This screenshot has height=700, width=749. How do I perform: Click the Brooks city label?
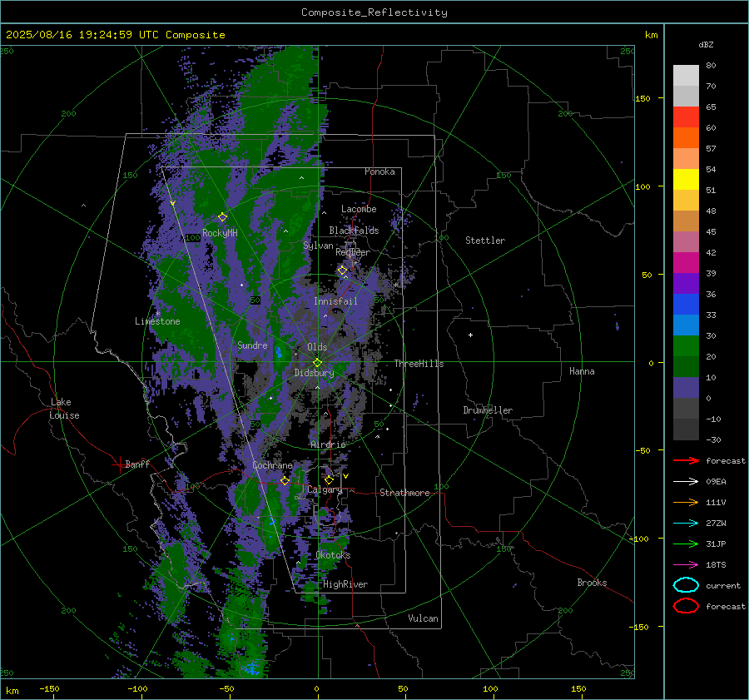[x=592, y=583]
